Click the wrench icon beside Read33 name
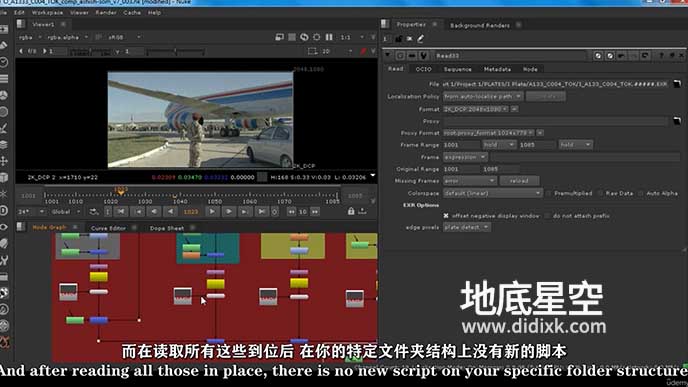The image size is (688, 387). pos(423,56)
